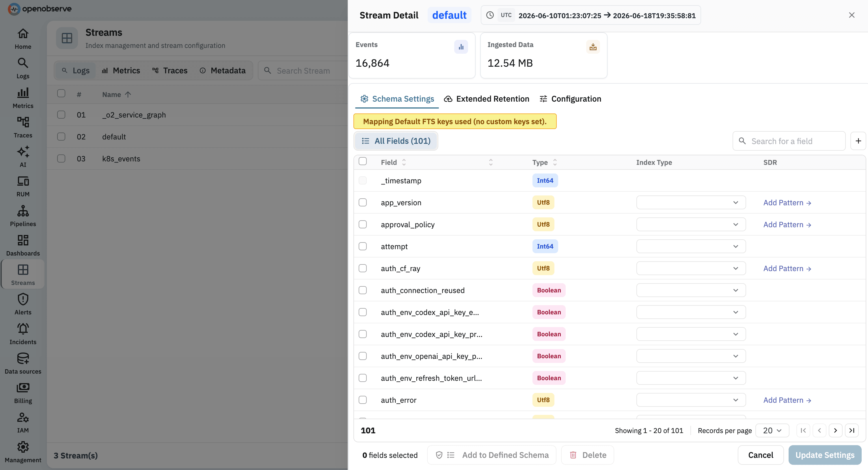The image size is (868, 470).
Task: Switch to the Configuration tab
Action: pyautogui.click(x=570, y=99)
